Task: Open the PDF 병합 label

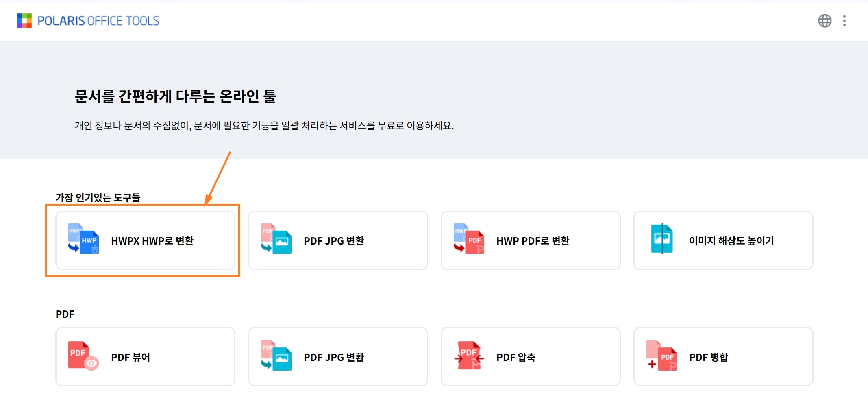Action: (x=709, y=357)
